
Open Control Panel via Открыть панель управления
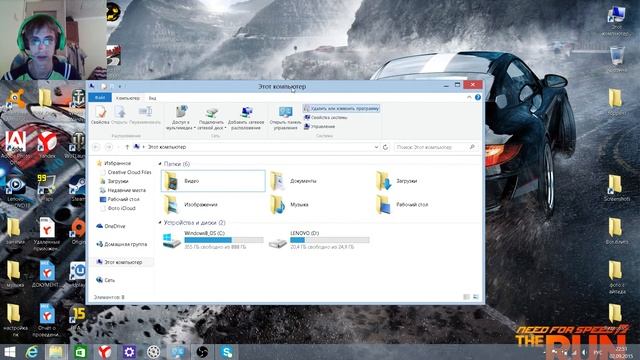[285, 118]
